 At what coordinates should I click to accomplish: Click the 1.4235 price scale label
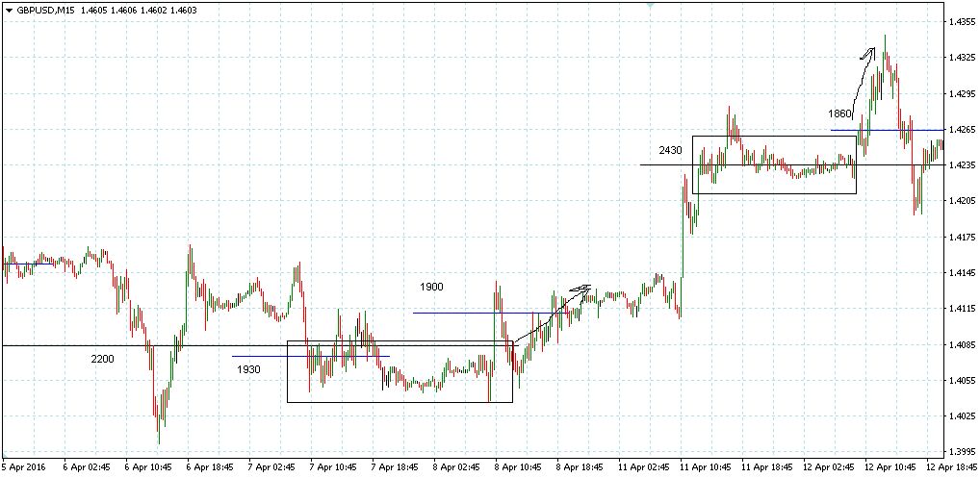click(962, 165)
